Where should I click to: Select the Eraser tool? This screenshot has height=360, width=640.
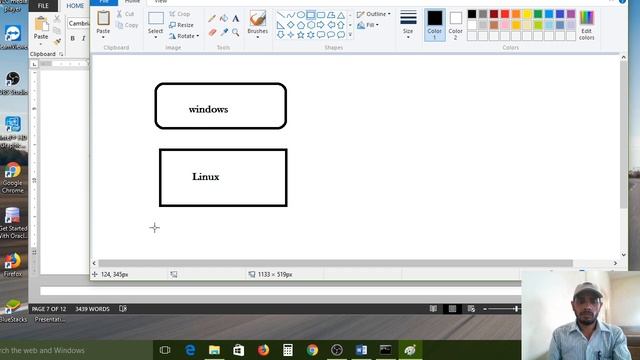coord(212,32)
